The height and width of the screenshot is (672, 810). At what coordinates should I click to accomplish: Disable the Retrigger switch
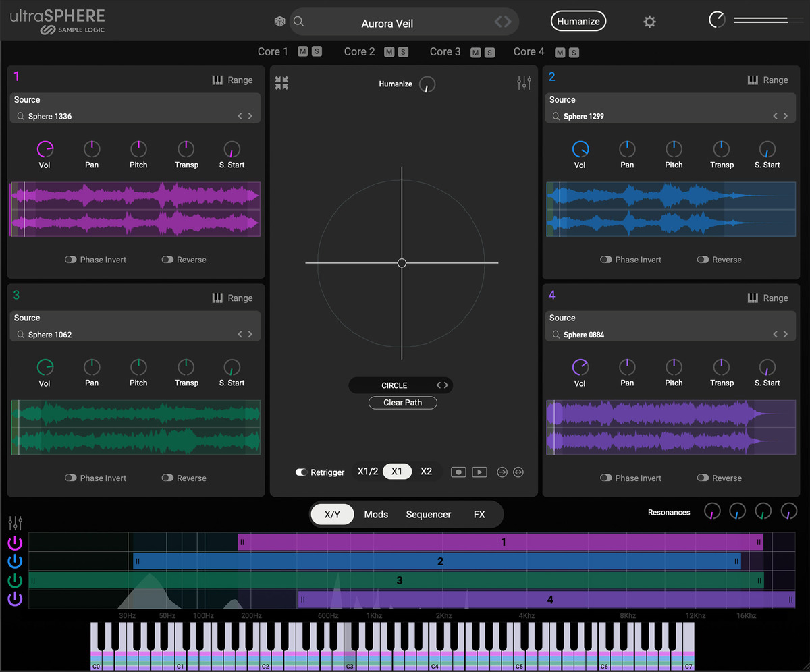pos(302,472)
